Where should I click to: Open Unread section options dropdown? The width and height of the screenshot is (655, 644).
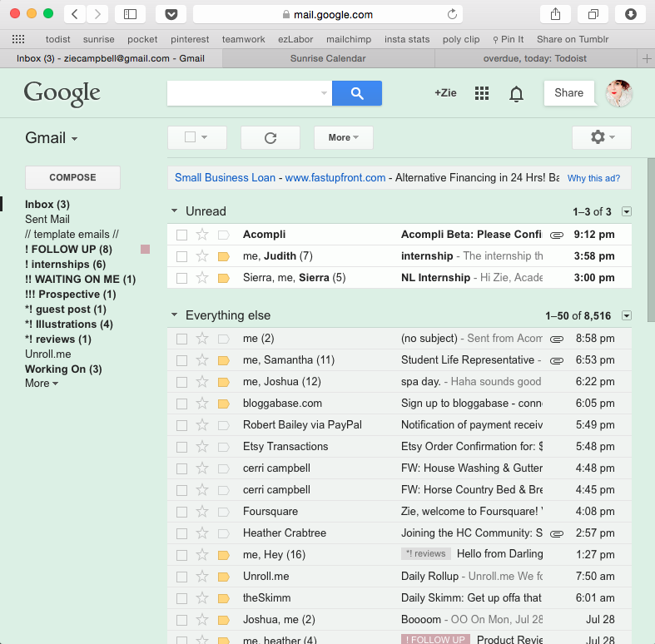[627, 211]
